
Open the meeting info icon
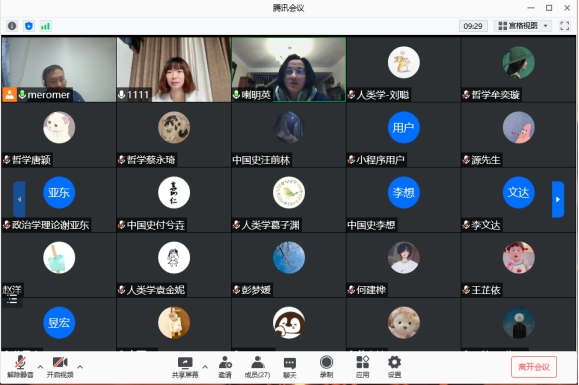pyautogui.click(x=12, y=26)
